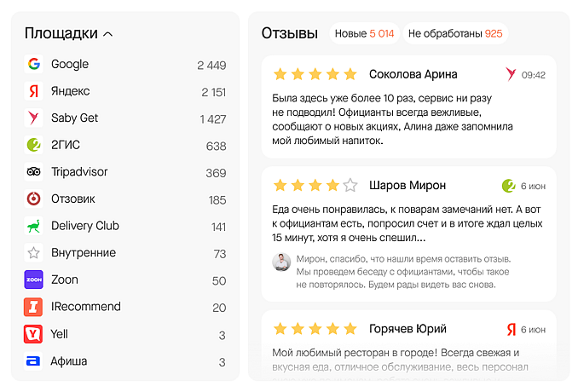This screenshot has width=578, height=392.
Task: Open reviewer name Шаров Мирон
Action: coord(407,185)
